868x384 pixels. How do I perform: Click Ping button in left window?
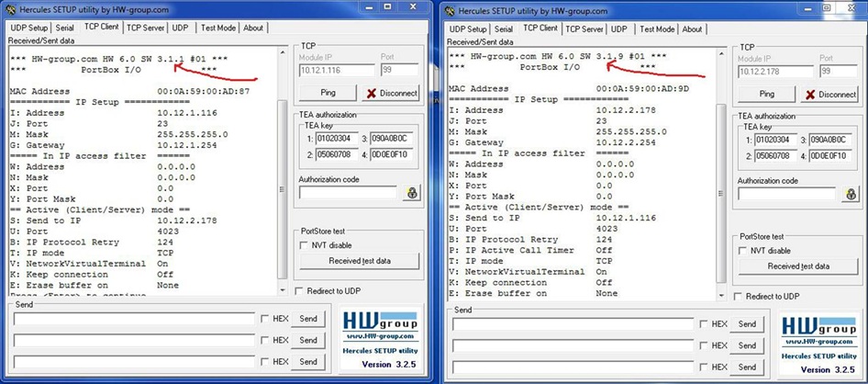pos(328,93)
